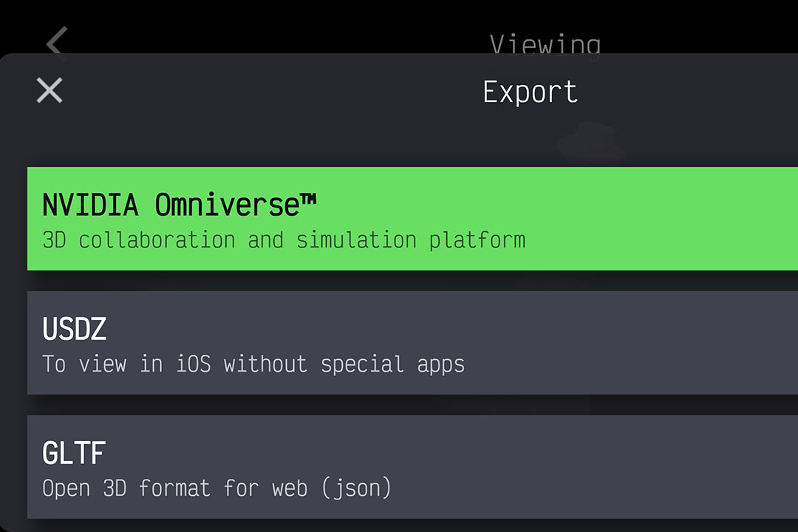Image resolution: width=798 pixels, height=532 pixels.
Task: Click the 'USDZ' heading label
Action: coord(75,330)
